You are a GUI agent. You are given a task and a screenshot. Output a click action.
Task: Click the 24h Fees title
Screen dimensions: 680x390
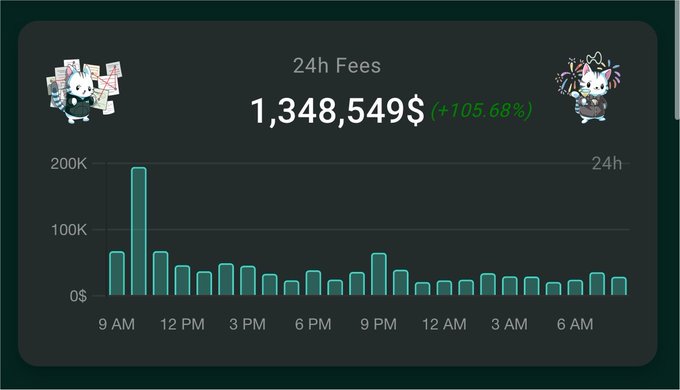337,66
